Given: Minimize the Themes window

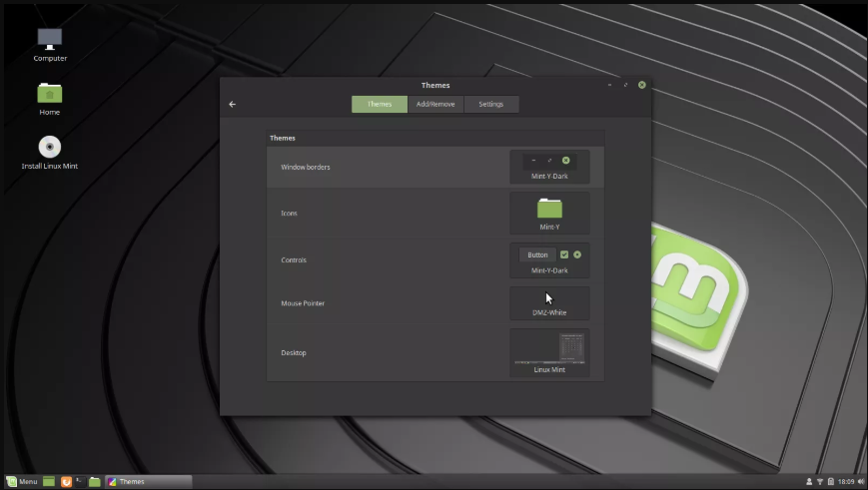Looking at the screenshot, I should point(609,85).
